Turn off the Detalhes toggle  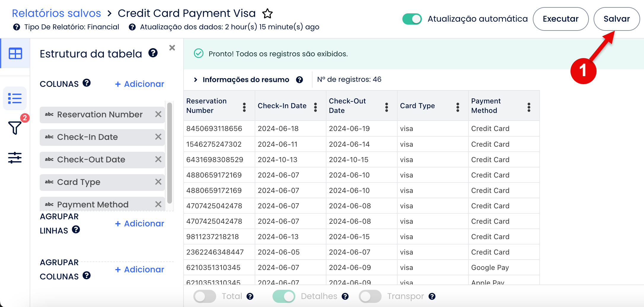(284, 296)
